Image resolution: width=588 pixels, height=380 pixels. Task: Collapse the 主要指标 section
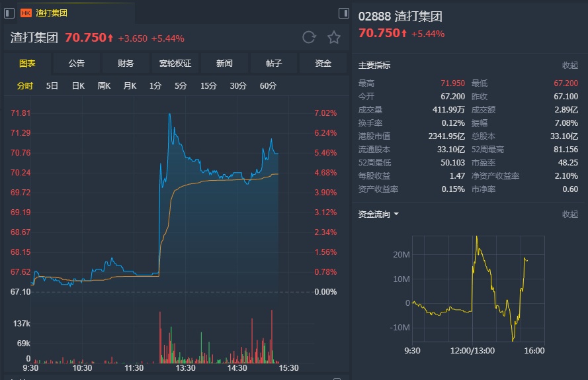569,66
